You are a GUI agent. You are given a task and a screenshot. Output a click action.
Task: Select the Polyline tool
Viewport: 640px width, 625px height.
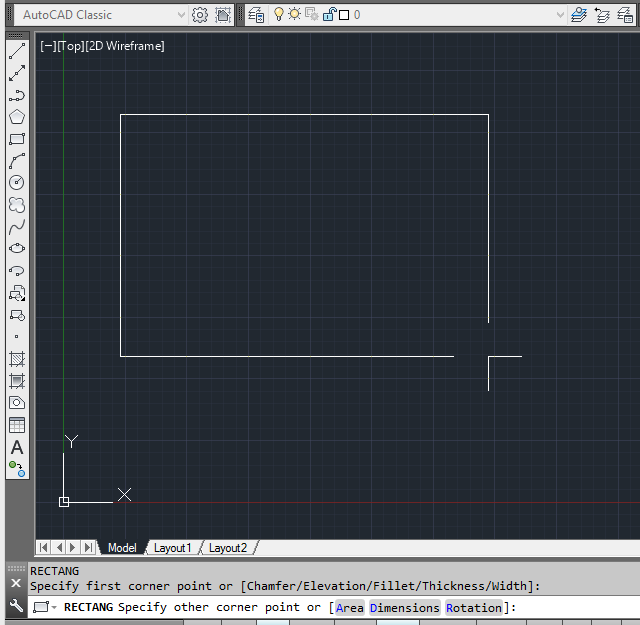(17, 95)
